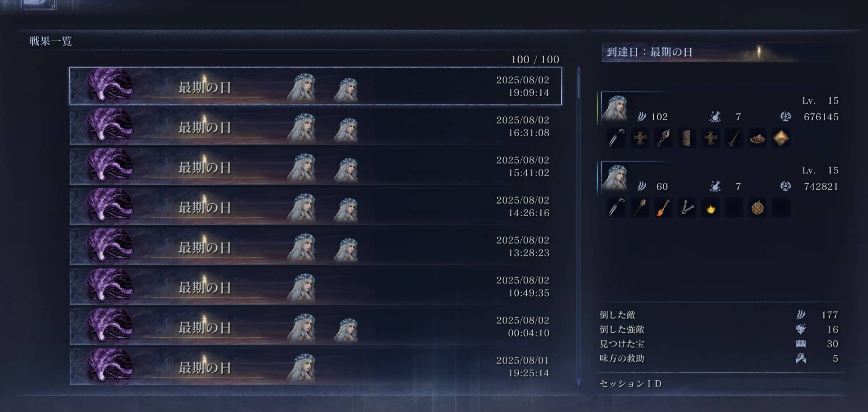Click the player portrait beside kill count 60
Screen dimensions: 868x412
pos(615,177)
